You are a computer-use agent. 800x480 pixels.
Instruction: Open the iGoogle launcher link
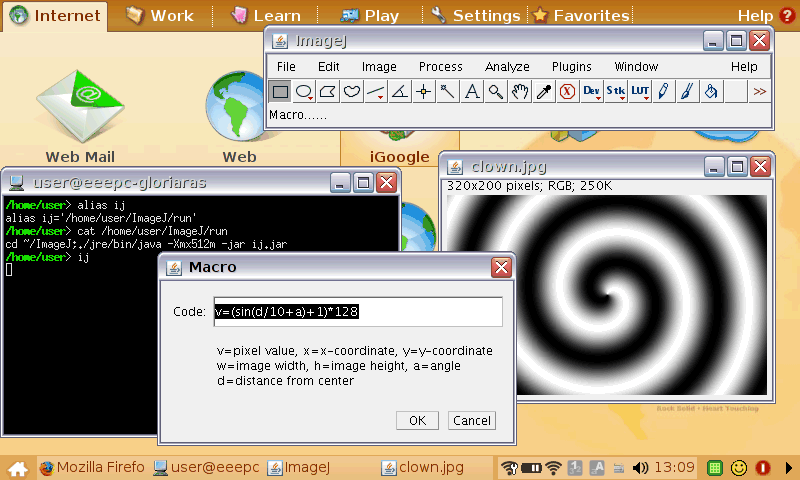399,157
